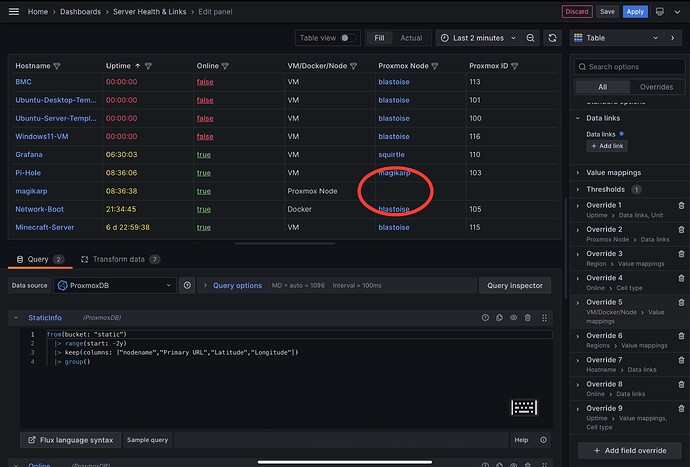Focus the Search options field

coord(630,66)
